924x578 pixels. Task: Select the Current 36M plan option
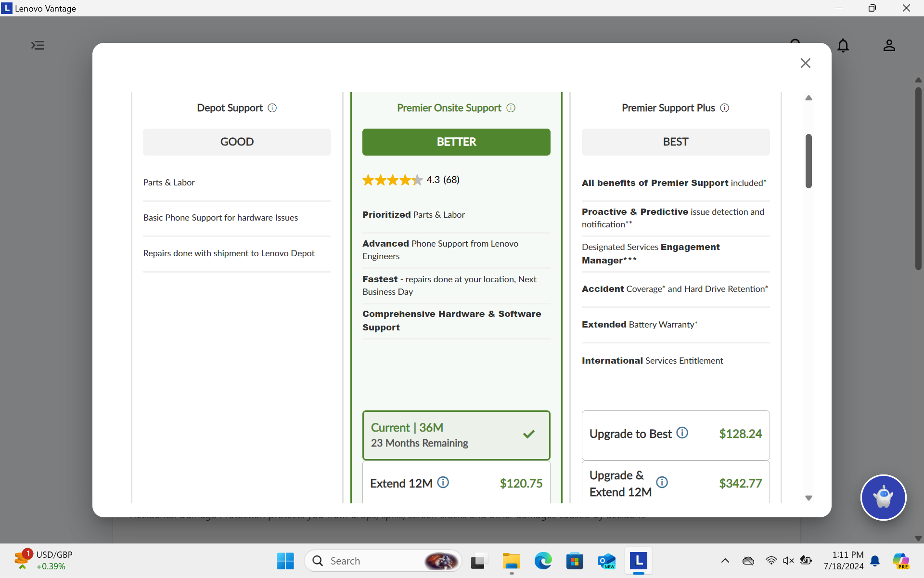tap(456, 435)
